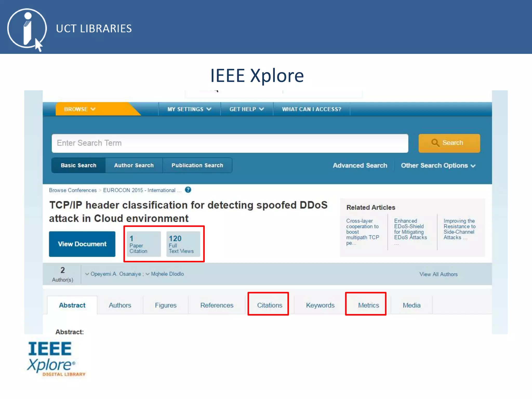The image size is (532, 399).
Task: Click the orange Search button
Action: click(449, 143)
